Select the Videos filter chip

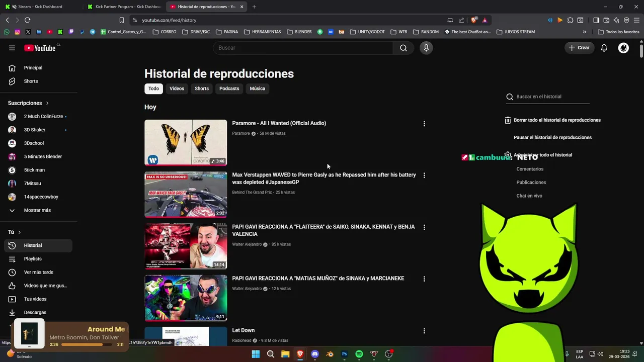tap(177, 88)
